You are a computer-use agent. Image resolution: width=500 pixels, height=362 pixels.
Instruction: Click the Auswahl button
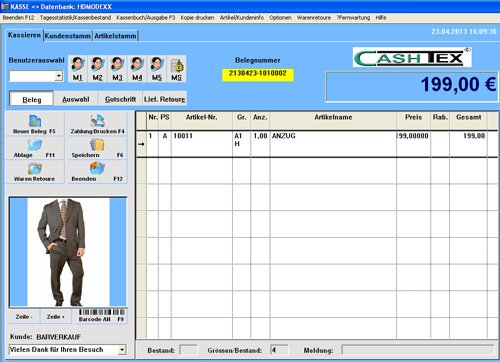pos(76,99)
